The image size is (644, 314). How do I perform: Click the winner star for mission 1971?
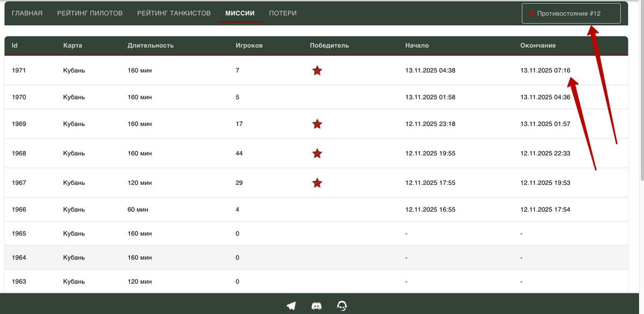[x=317, y=70]
